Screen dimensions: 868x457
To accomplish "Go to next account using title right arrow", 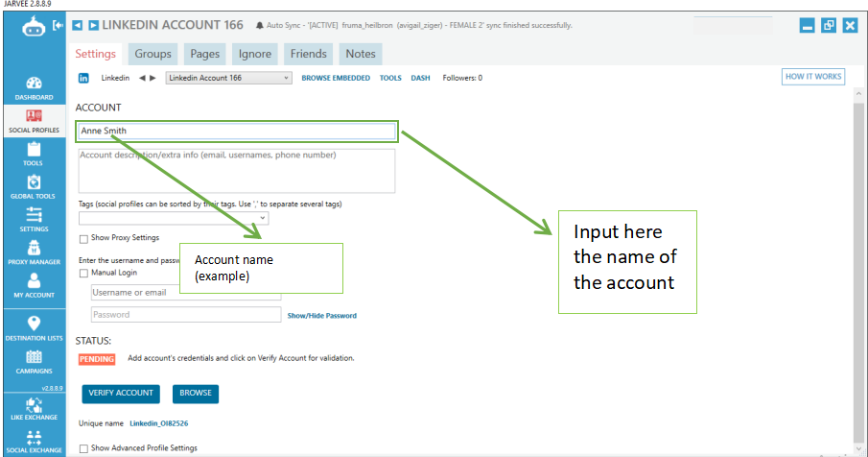I will (94, 25).
